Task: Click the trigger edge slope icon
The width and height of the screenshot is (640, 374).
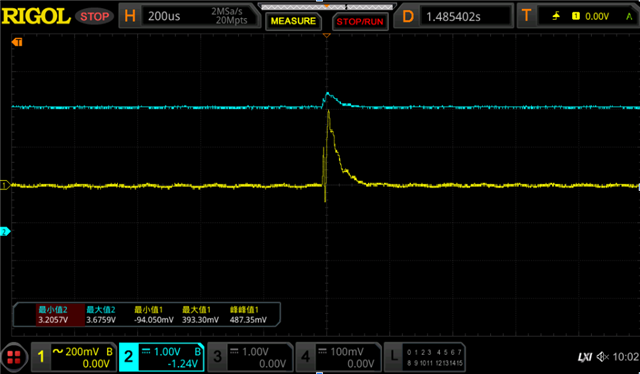Action: [556, 16]
